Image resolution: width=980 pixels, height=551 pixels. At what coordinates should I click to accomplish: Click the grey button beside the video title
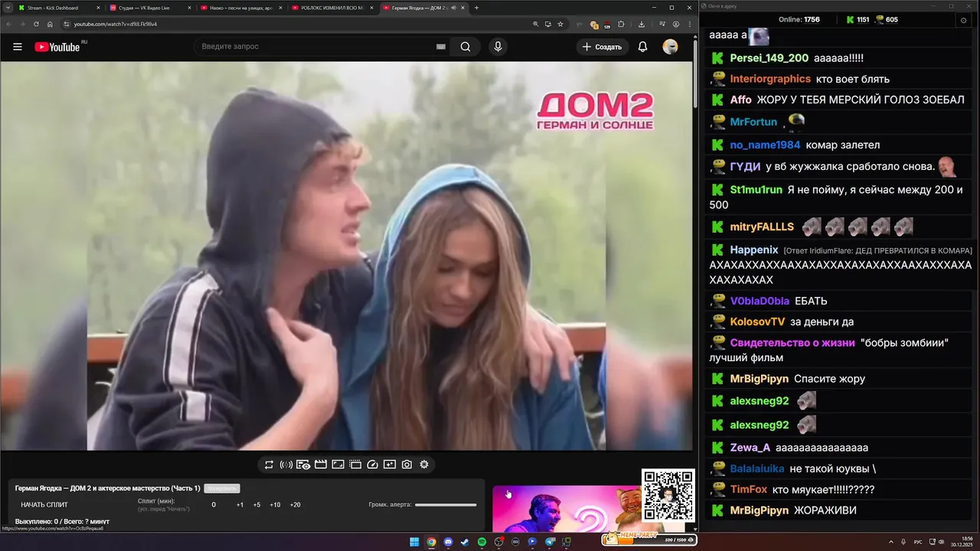click(222, 488)
